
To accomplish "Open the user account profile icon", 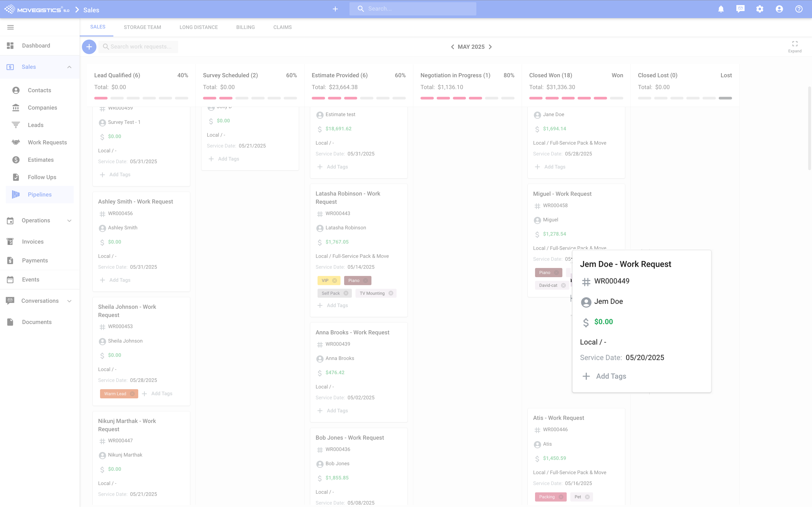I will coord(779,9).
